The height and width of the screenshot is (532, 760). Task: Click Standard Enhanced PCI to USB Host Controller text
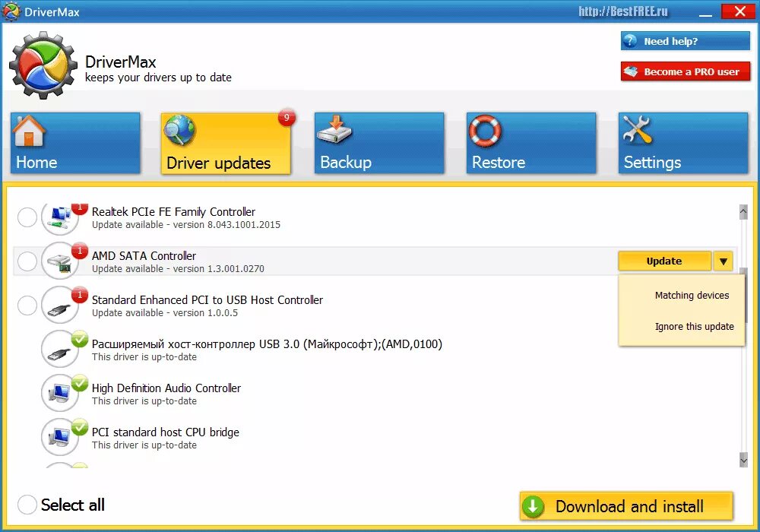coord(207,300)
